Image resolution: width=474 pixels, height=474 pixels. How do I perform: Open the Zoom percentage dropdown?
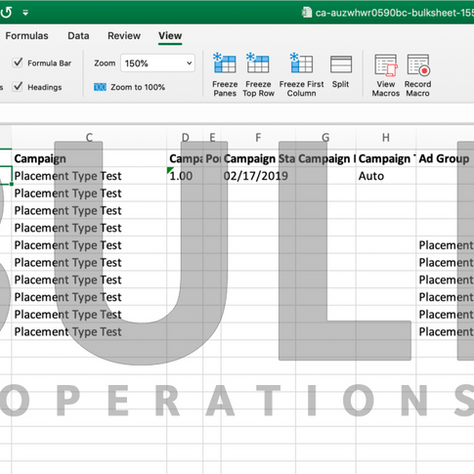click(x=158, y=63)
